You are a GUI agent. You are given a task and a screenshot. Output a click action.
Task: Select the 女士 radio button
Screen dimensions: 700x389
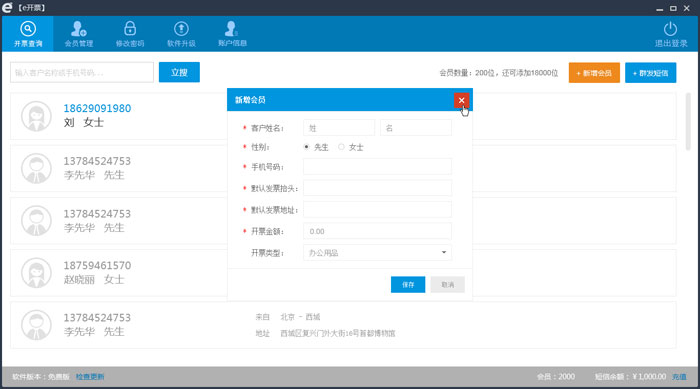click(x=342, y=147)
